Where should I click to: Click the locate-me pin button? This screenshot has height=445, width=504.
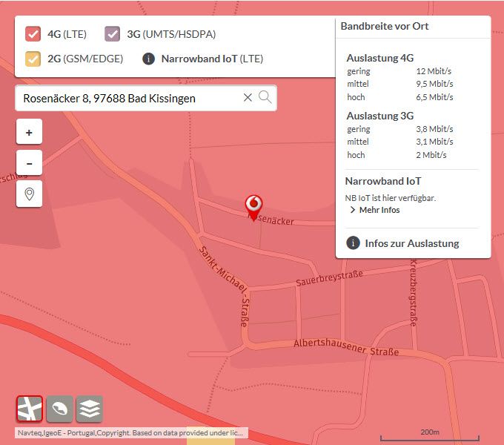pyautogui.click(x=29, y=194)
